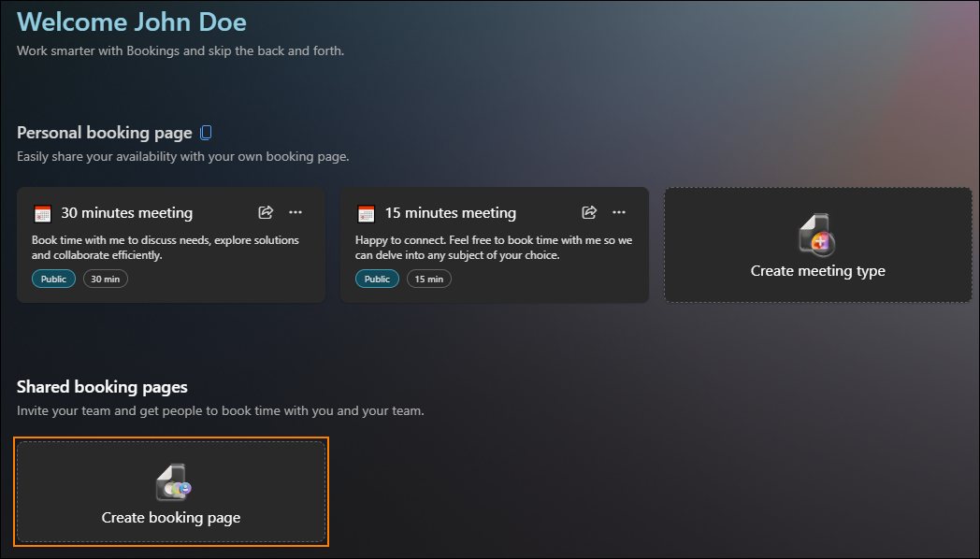This screenshot has height=559, width=980.
Task: Click 'Easily share your availability' text
Action: click(x=183, y=156)
